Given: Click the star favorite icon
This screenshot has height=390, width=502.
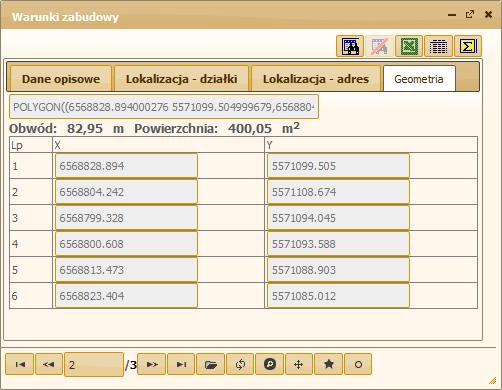Looking at the screenshot, I should (x=329, y=364).
